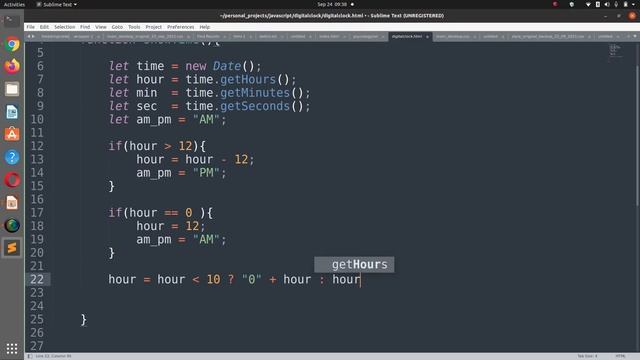Open the Files manager dock icon

(x=12, y=89)
